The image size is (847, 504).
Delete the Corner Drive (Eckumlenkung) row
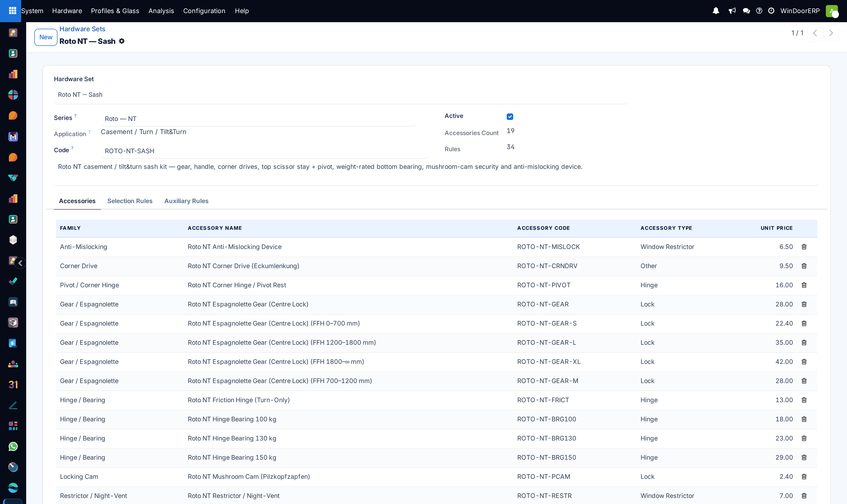coord(804,266)
